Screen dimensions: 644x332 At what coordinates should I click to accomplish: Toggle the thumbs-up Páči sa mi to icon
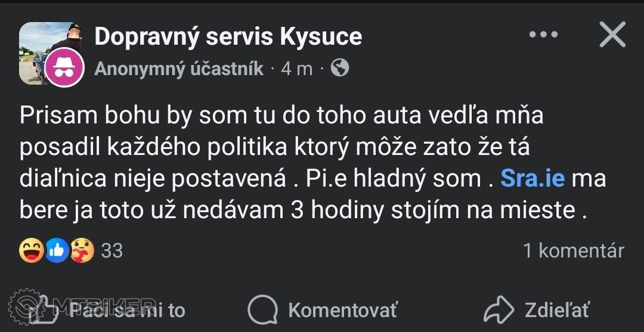(x=49, y=310)
